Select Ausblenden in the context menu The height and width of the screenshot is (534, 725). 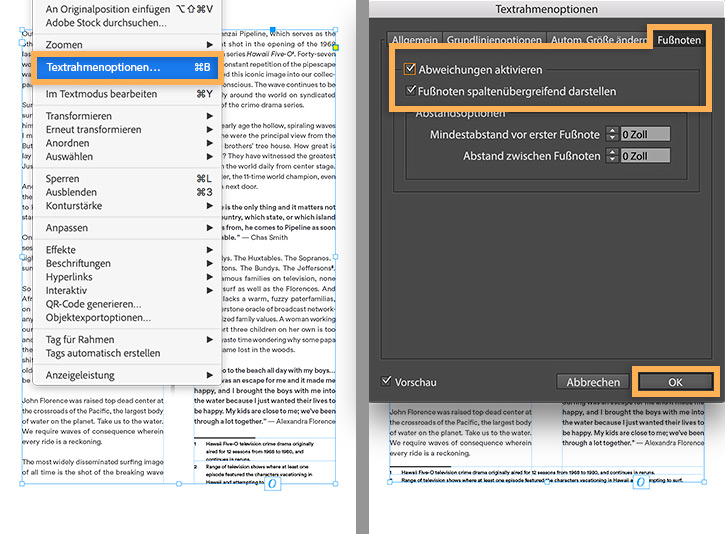[x=128, y=192]
